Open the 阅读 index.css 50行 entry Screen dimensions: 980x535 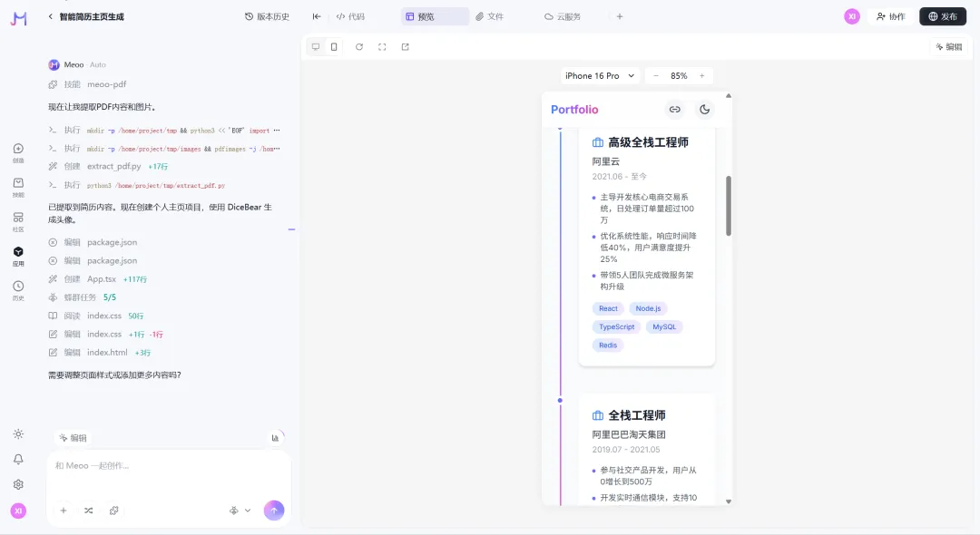click(x=96, y=316)
